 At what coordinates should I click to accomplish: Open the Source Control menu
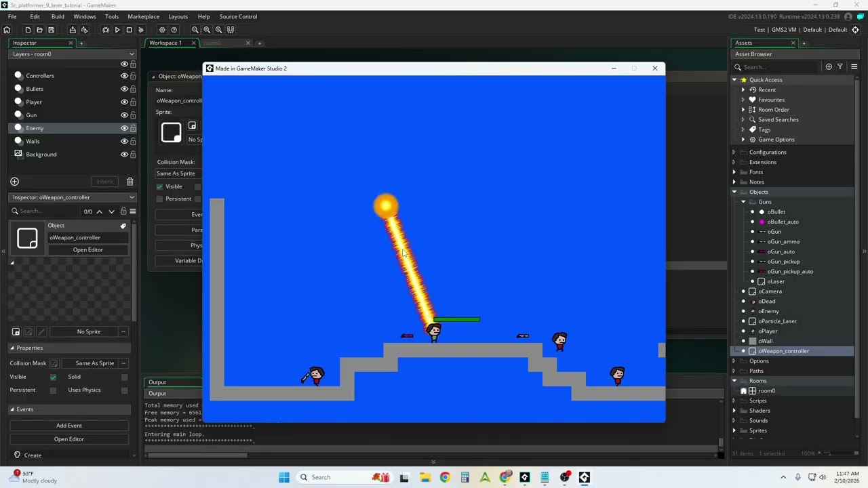238,16
